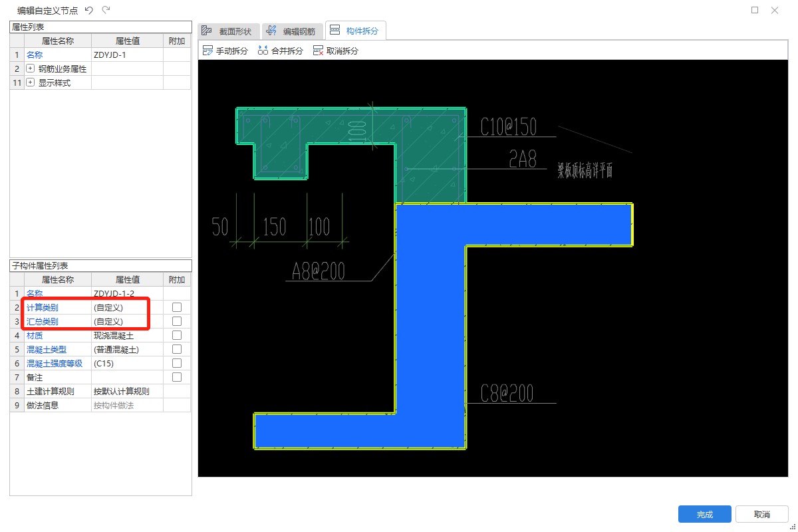Expand the 钢筋业务属性 row
The width and height of the screenshot is (798, 532).
click(x=30, y=68)
